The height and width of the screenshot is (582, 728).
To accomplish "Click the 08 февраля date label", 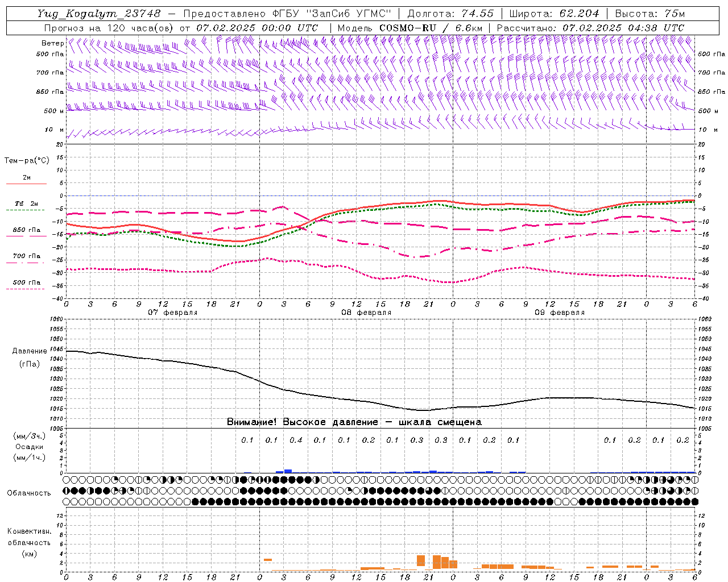I will pyautogui.click(x=366, y=313).
